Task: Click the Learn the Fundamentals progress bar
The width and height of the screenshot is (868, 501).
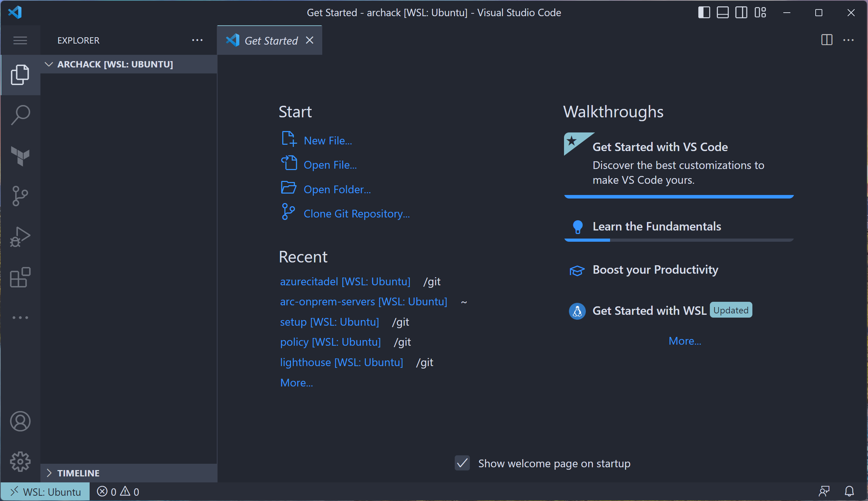Action: pyautogui.click(x=678, y=240)
